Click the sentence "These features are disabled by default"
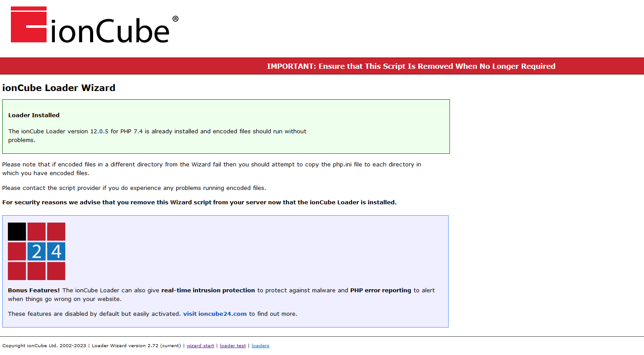The image size is (644, 355). pyautogui.click(x=153, y=314)
